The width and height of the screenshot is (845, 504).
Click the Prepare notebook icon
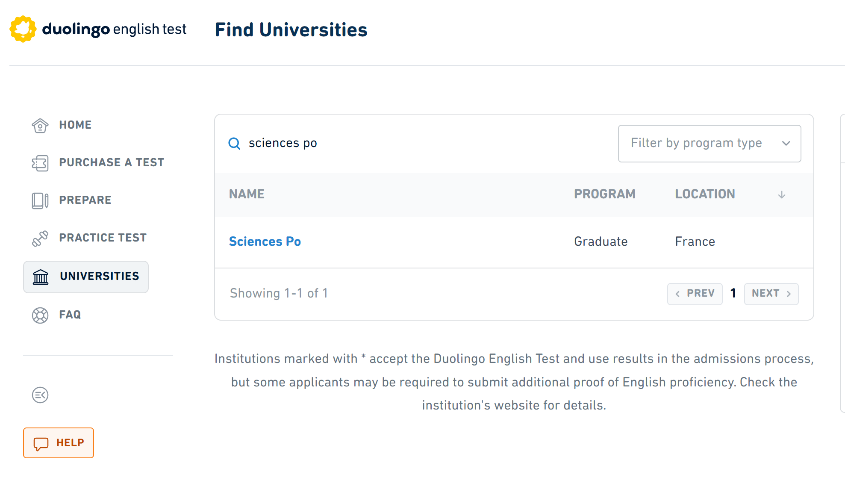(40, 200)
